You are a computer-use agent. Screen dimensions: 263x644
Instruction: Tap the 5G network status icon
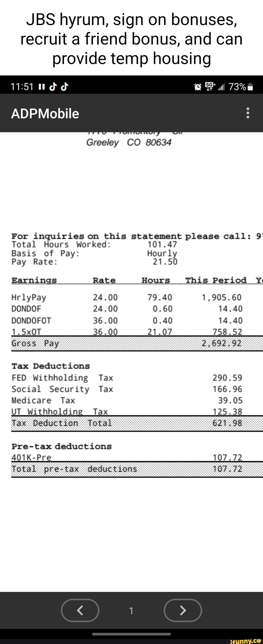[x=210, y=86]
